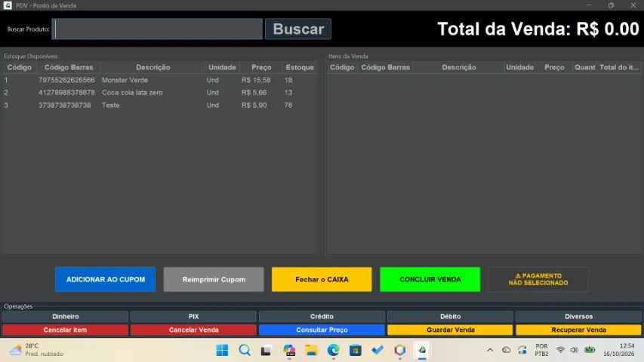The width and height of the screenshot is (644, 362).
Task: Select the Coca cola lata zero row
Action: point(160,93)
